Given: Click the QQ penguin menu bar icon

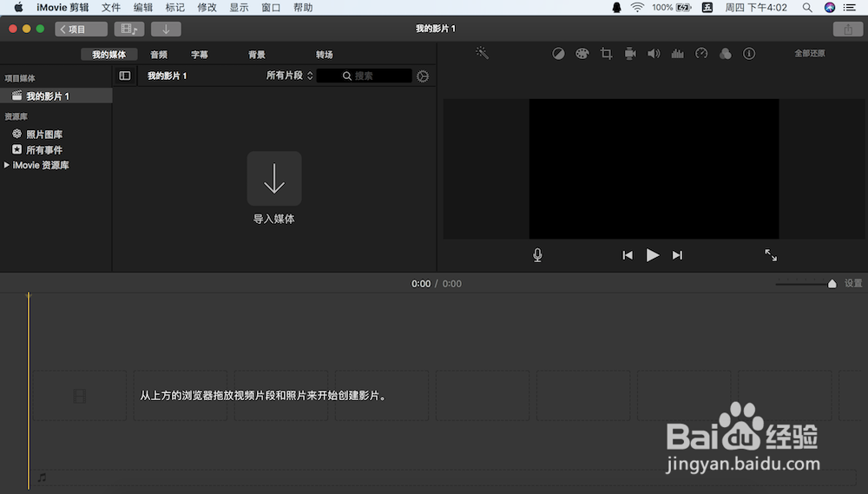Looking at the screenshot, I should (616, 7).
